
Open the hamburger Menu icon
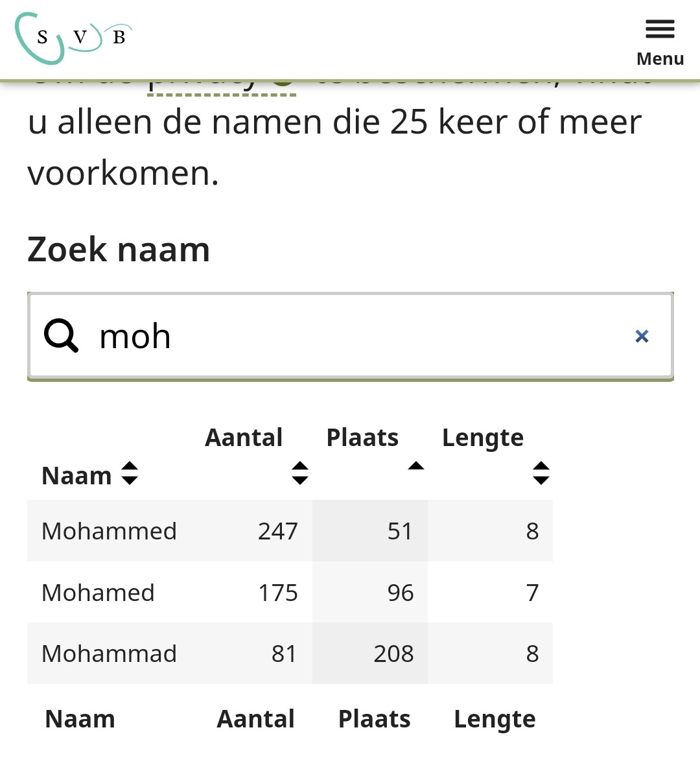coord(660,29)
